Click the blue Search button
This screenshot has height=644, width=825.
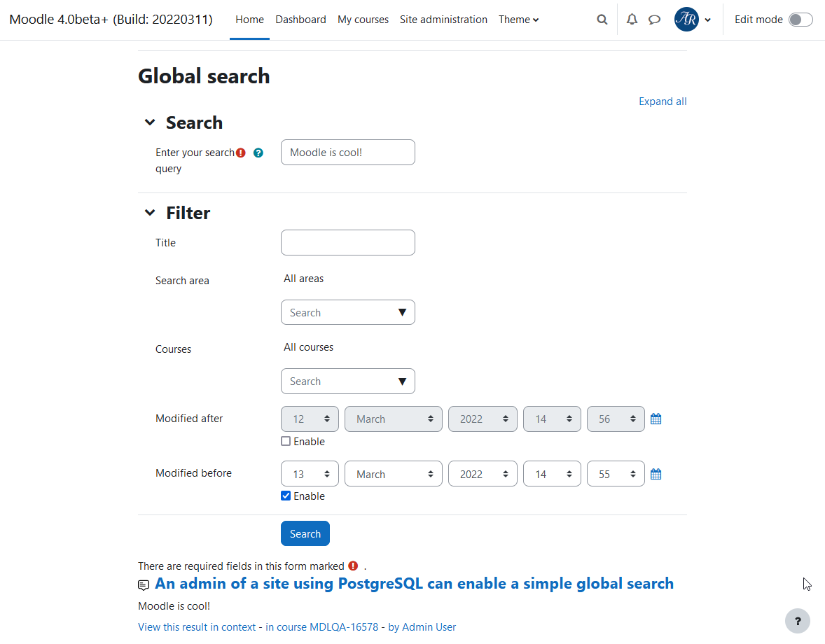[x=305, y=533]
